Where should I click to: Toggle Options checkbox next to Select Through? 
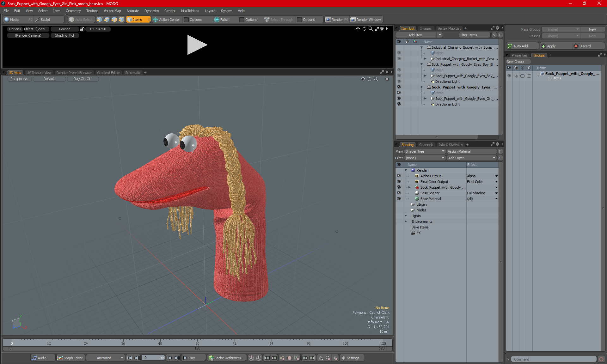[299, 20]
